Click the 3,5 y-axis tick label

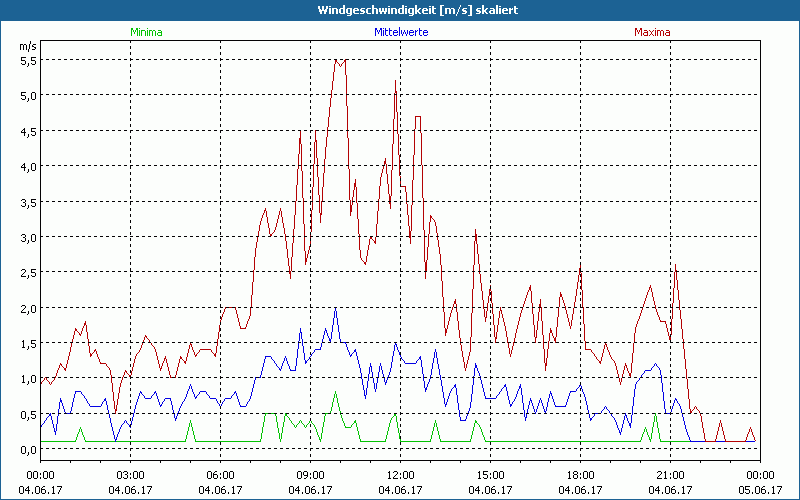pyautogui.click(x=28, y=202)
